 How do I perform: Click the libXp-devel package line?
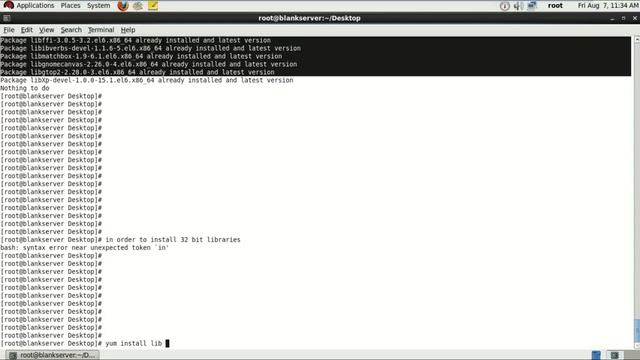click(147, 80)
